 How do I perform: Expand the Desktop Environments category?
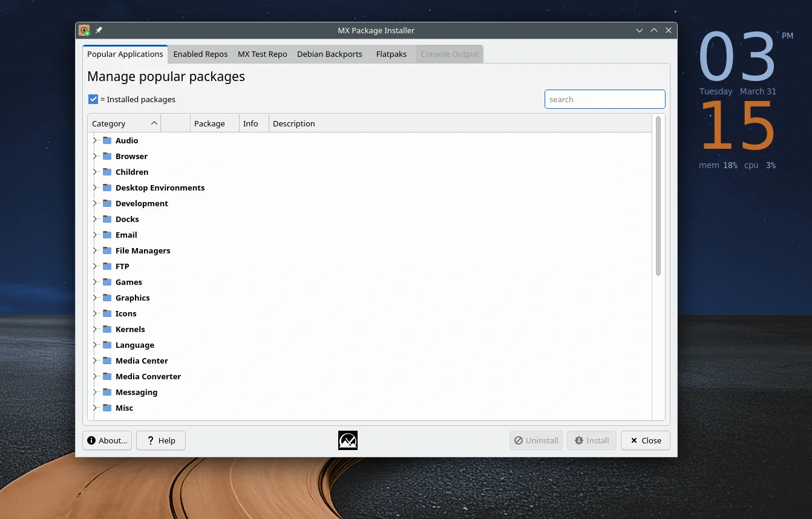pos(95,188)
